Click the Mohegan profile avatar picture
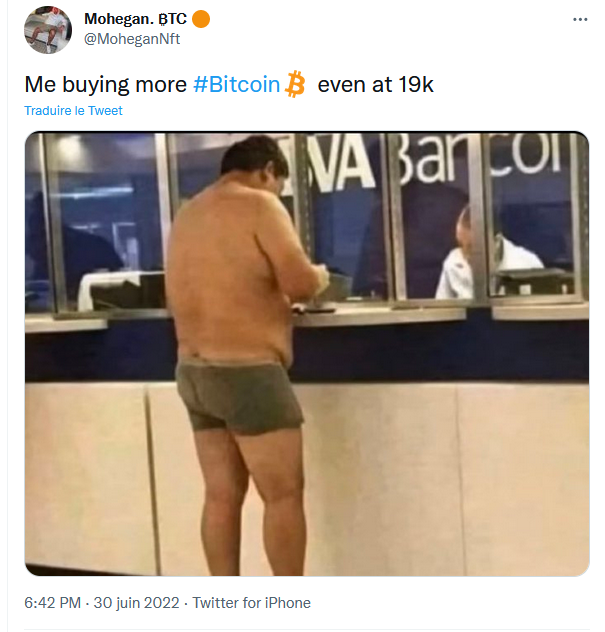Image resolution: width=605 pixels, height=632 pixels. (x=45, y=29)
